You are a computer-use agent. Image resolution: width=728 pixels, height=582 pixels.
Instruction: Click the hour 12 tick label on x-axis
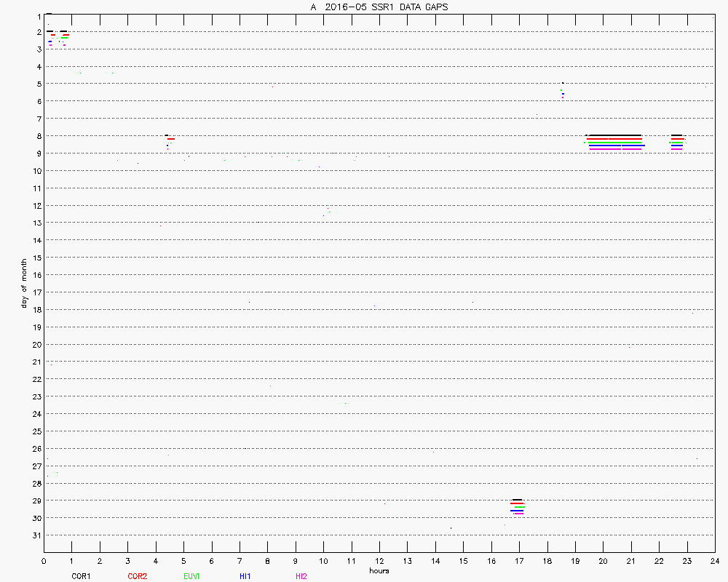[x=379, y=561]
